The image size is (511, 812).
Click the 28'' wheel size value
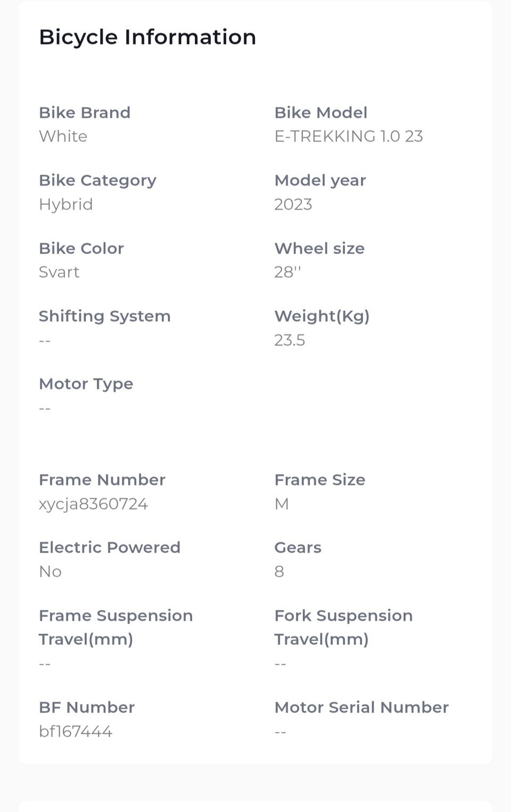click(x=287, y=272)
